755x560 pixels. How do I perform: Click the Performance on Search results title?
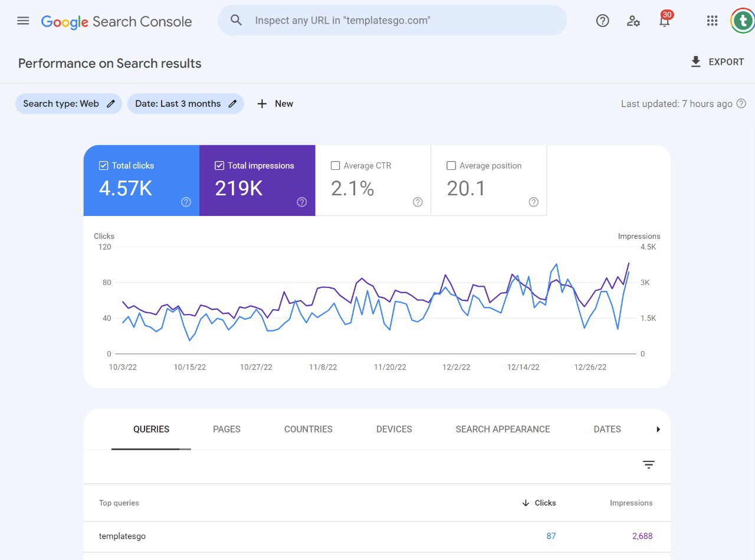pyautogui.click(x=110, y=64)
